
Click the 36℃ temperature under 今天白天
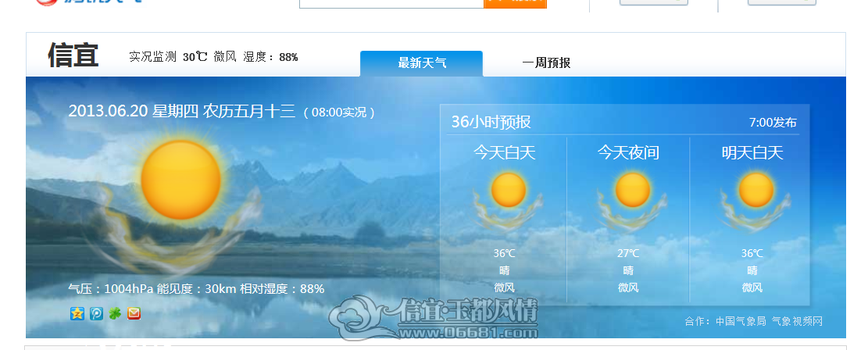coord(504,254)
